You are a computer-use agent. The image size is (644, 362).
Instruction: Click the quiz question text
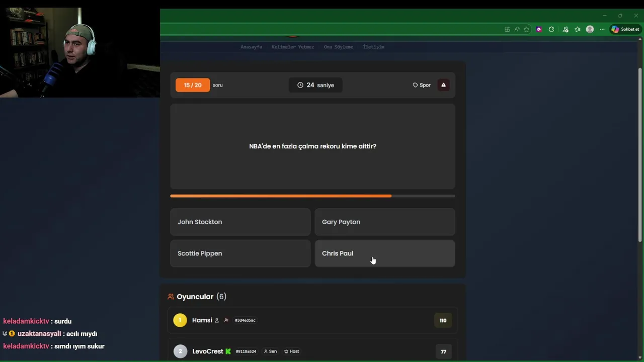312,146
